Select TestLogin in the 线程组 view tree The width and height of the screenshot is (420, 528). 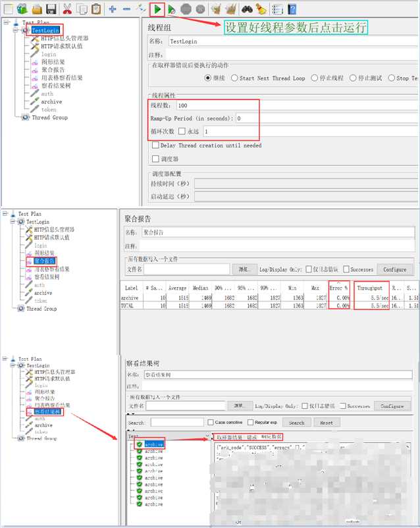coord(45,30)
